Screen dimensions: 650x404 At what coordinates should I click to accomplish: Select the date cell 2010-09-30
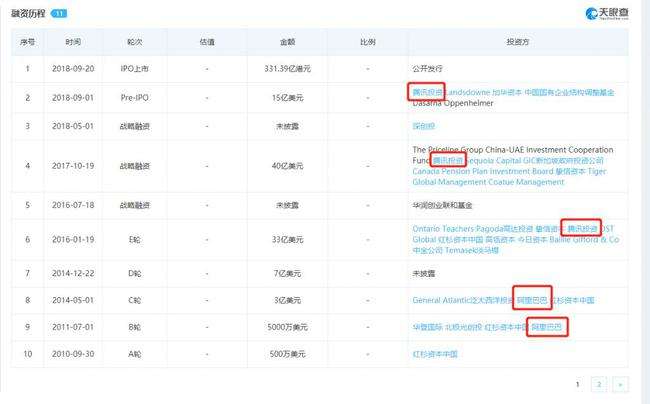click(x=73, y=354)
